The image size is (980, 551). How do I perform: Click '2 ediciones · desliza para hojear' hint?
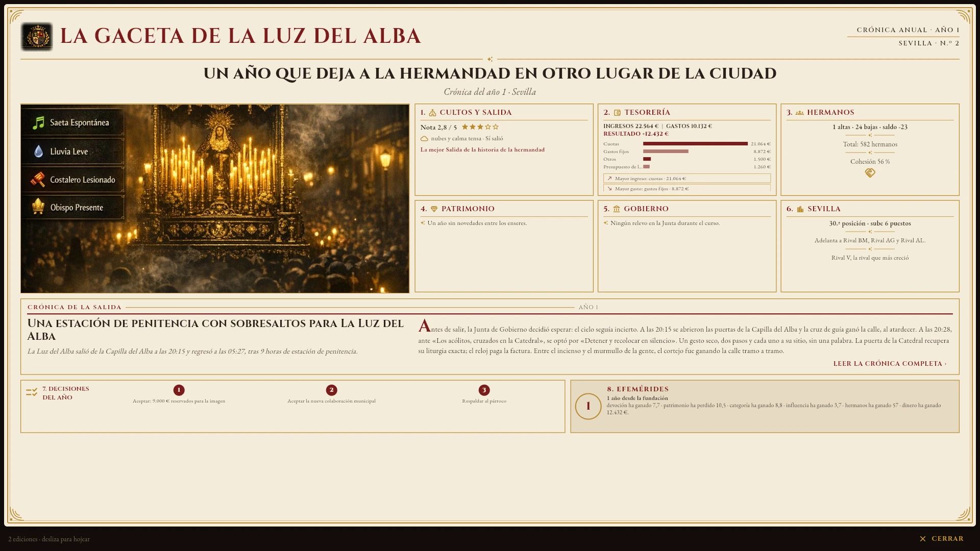click(49, 539)
